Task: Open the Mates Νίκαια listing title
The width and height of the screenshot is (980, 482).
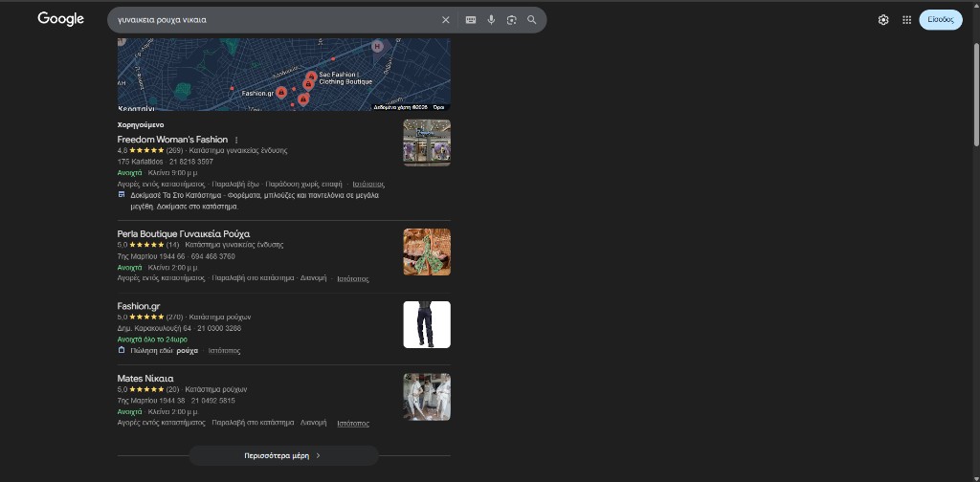Action: 145,379
